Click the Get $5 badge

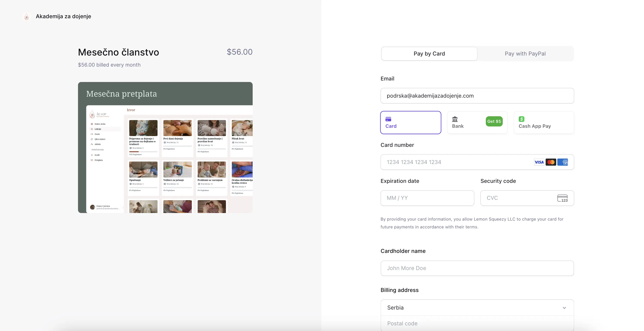coord(494,121)
